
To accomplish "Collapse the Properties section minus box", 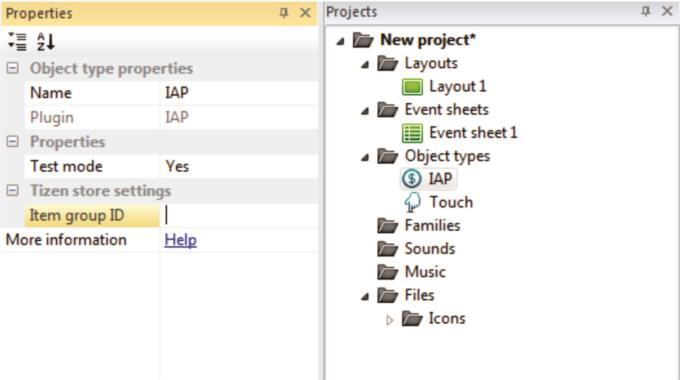I will (13, 141).
